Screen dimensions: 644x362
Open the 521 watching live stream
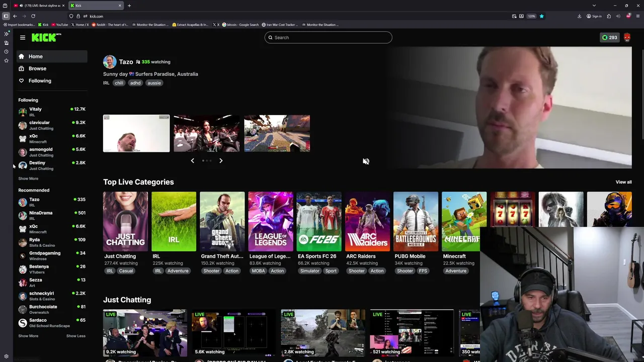coord(412,333)
